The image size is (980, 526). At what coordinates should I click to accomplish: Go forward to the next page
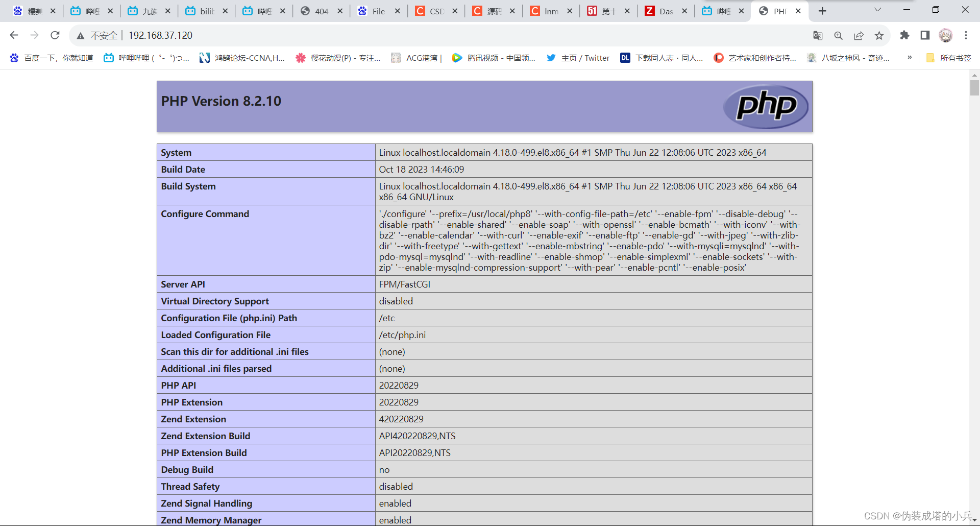click(34, 35)
